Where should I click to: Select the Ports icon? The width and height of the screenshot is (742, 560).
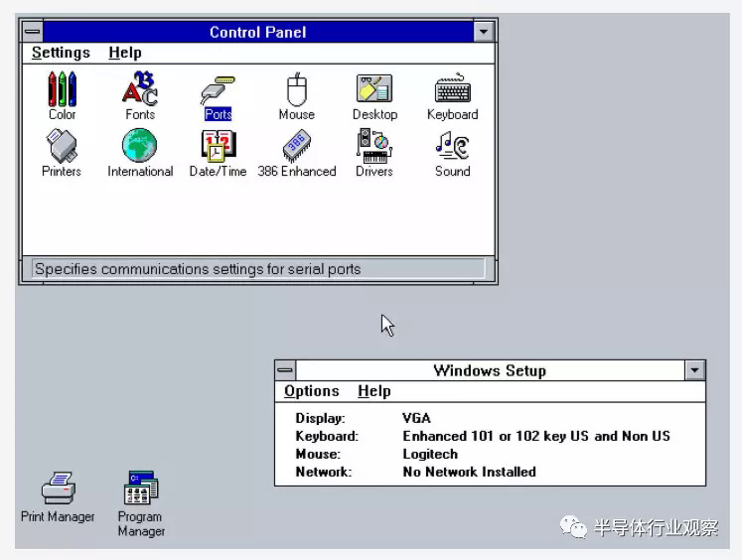218,90
